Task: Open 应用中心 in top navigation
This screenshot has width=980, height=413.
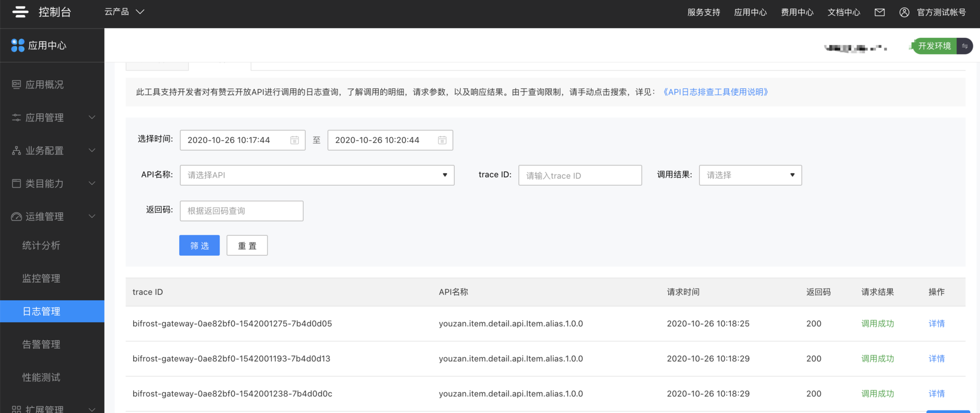Action: pos(750,12)
